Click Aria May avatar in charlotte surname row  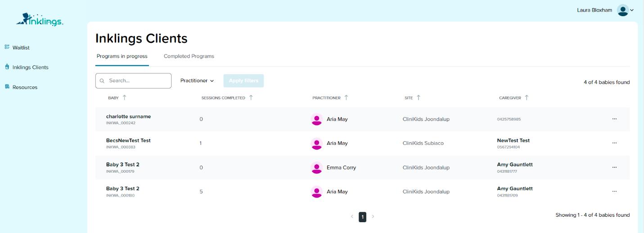coord(317,119)
